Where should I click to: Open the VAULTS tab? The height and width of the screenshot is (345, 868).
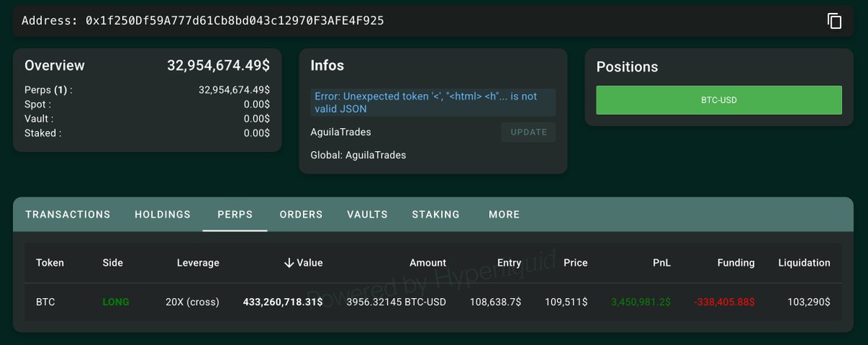coord(367,214)
